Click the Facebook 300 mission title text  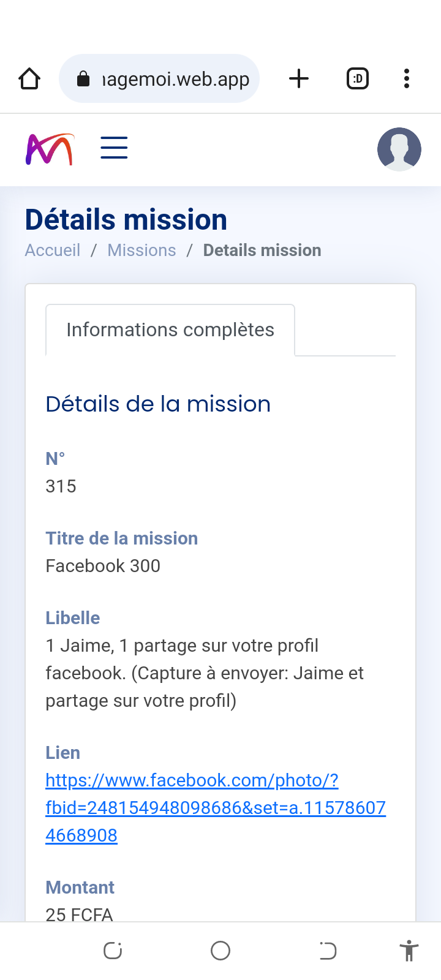pyautogui.click(x=103, y=566)
